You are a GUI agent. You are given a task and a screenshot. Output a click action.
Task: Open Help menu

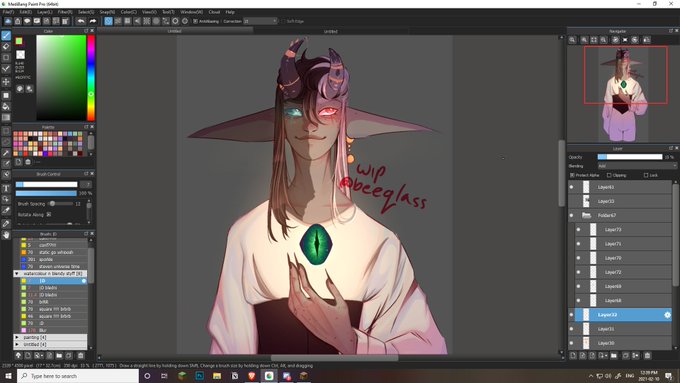coord(230,12)
